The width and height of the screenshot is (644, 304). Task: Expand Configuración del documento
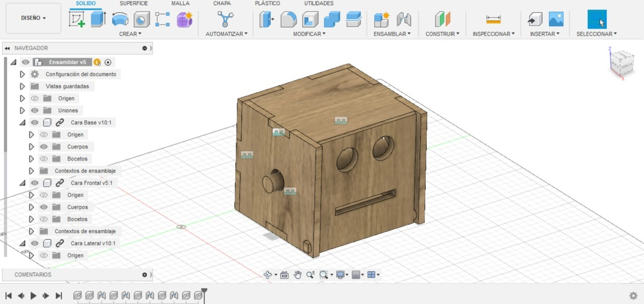22,74
